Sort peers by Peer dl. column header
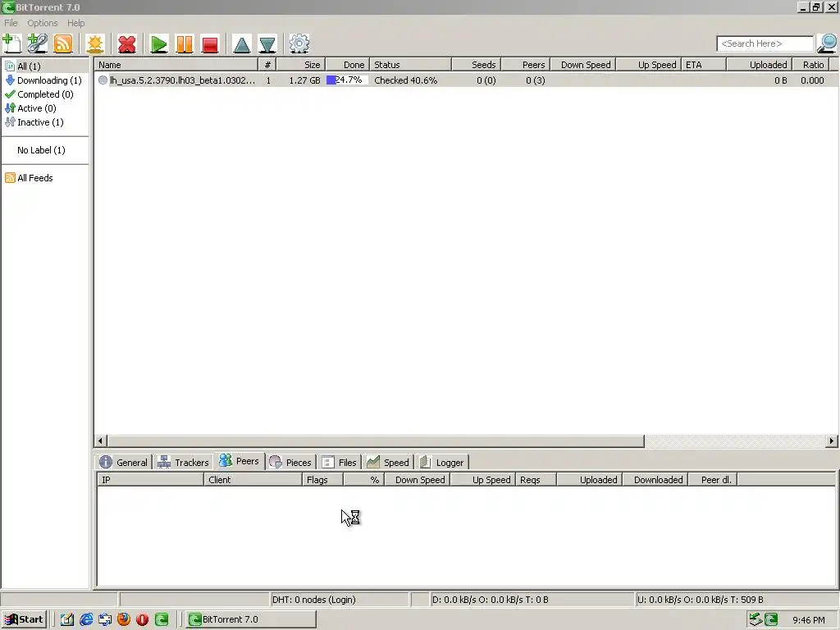This screenshot has height=630, width=840. click(713, 480)
